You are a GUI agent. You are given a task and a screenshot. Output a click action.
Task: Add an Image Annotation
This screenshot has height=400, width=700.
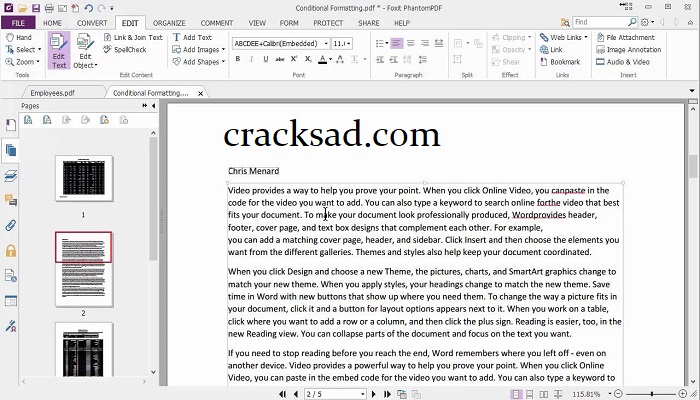[629, 50]
